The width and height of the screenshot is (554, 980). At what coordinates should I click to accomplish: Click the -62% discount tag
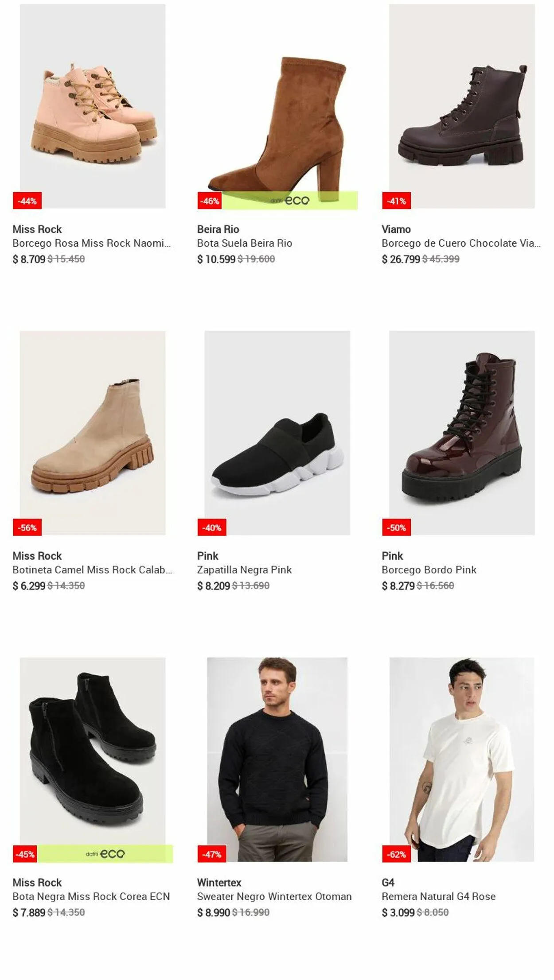[x=396, y=854]
